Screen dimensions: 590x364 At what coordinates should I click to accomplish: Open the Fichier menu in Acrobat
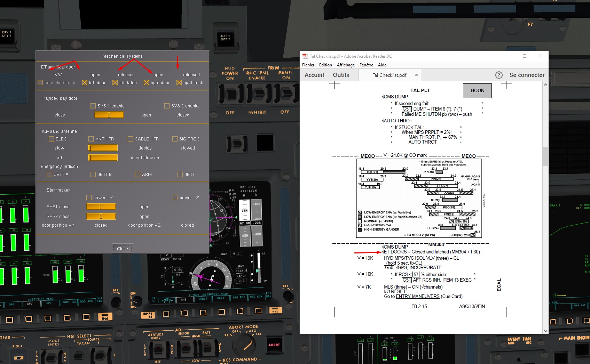click(x=308, y=65)
